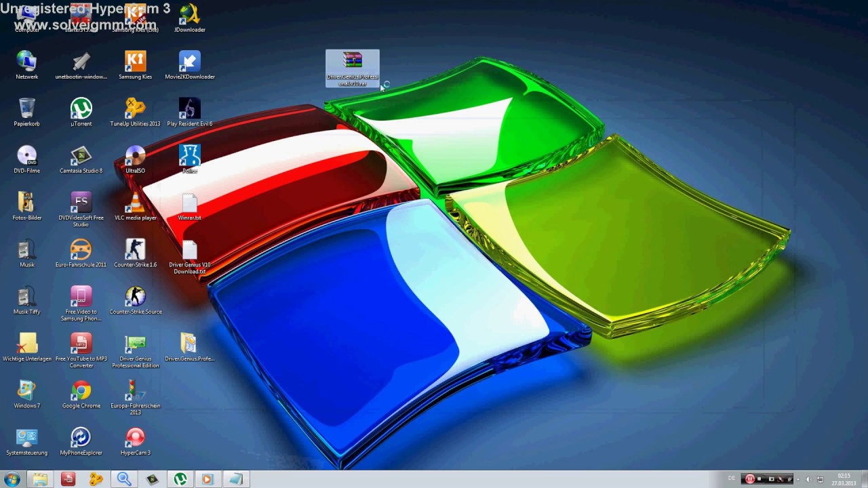868x488 pixels.
Task: Launch Counter-Strike Source shortcut
Action: (136, 301)
